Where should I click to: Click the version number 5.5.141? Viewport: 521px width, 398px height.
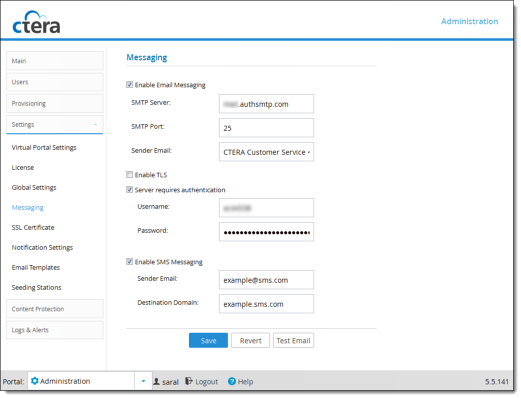tap(497, 382)
